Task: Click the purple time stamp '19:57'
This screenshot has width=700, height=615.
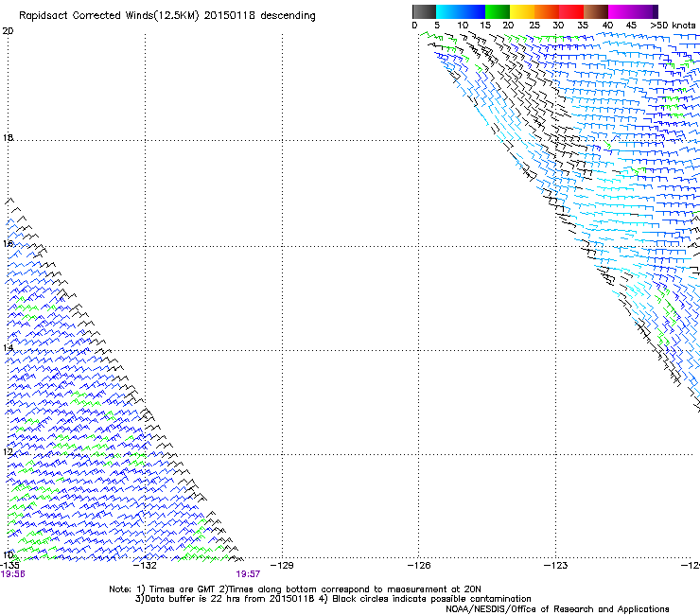Action: click(x=248, y=574)
